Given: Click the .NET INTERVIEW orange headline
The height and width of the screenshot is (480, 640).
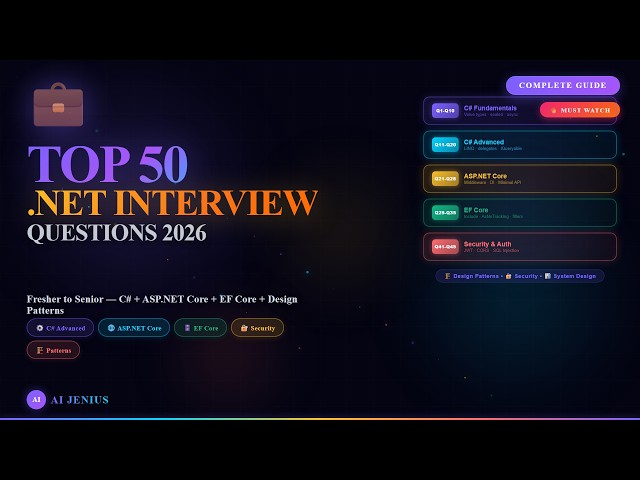Looking at the screenshot, I should (172, 202).
